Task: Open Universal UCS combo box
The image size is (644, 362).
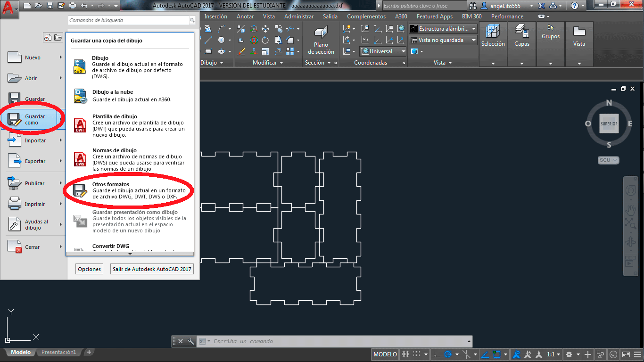Action: 384,51
